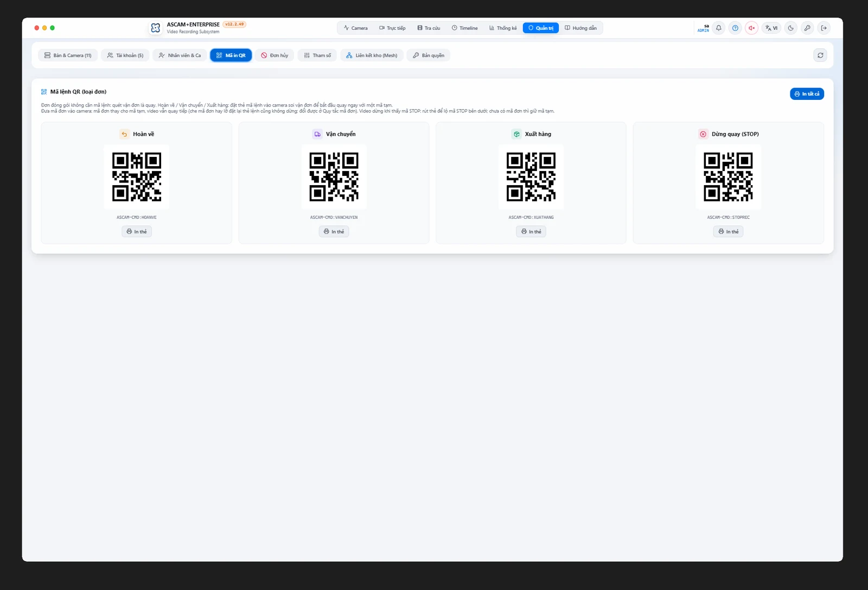Screen dimensions: 868x590
Task: Open the Camera menu
Action: tap(356, 28)
